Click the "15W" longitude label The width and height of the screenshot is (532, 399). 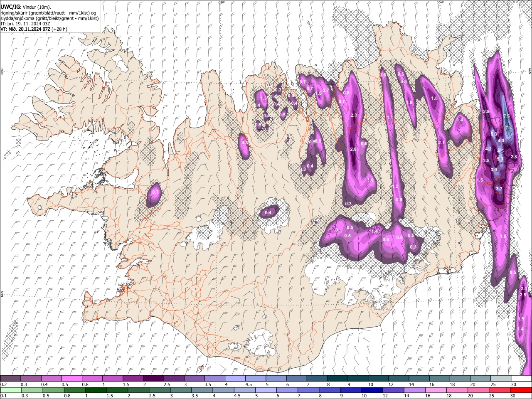(x=441, y=2)
